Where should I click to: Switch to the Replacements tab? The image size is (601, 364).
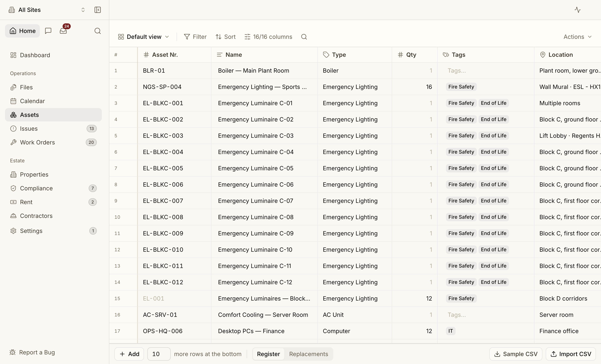(x=309, y=354)
